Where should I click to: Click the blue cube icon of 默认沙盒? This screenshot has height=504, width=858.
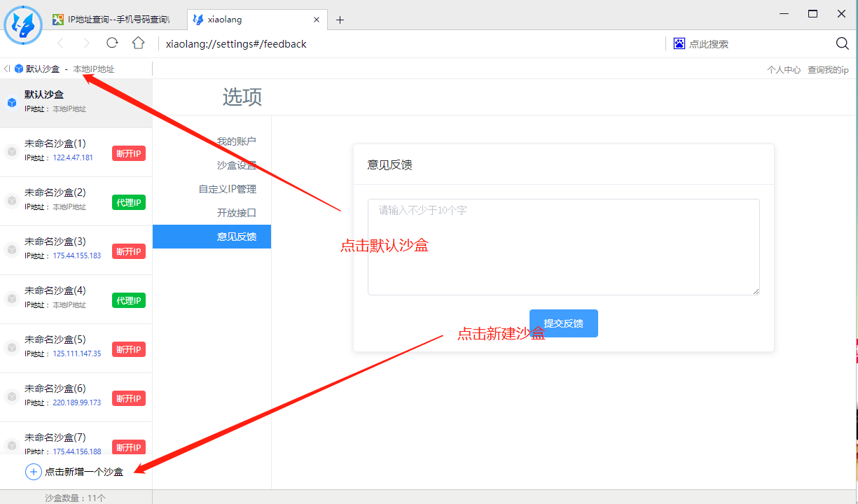(x=11, y=103)
